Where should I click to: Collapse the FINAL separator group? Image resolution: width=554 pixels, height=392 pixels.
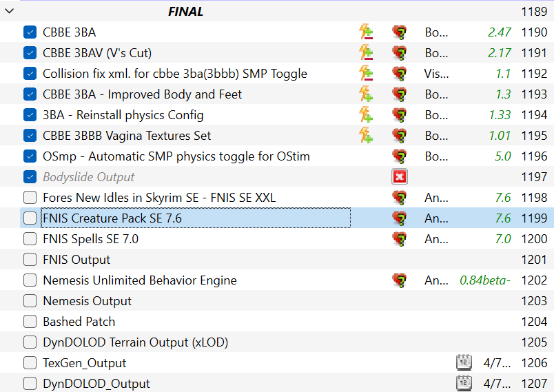[10, 11]
